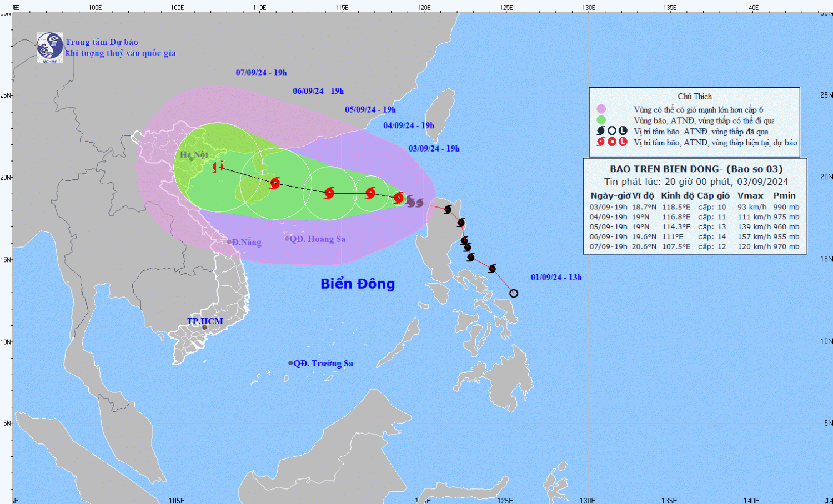
Task: Click the TP.HCM city marker dot
Action: click(204, 327)
